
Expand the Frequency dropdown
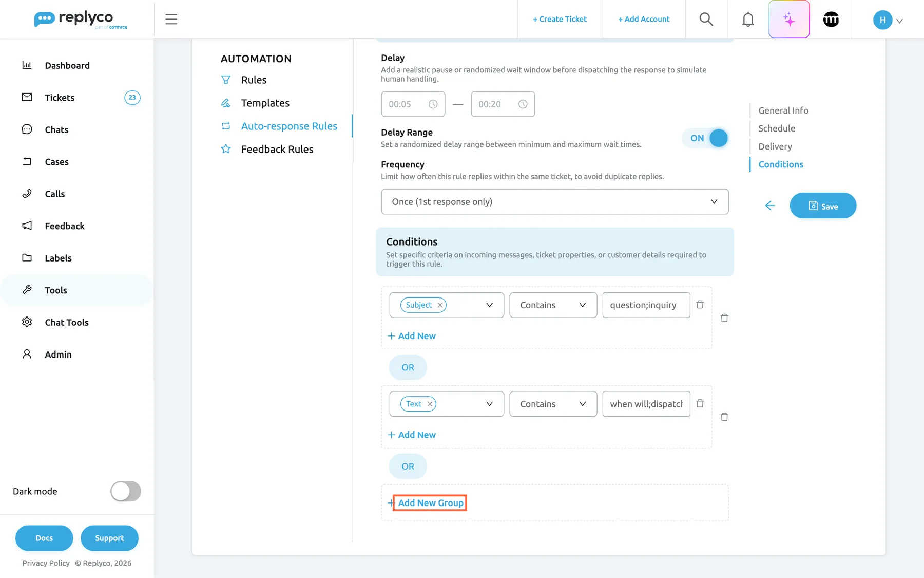(x=554, y=201)
